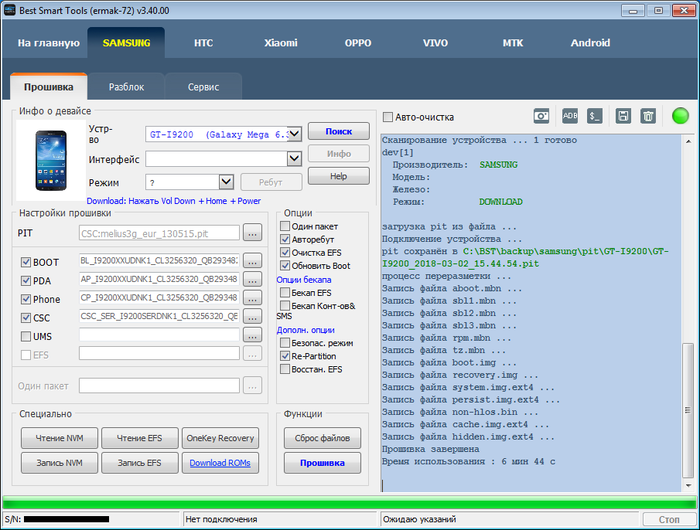Open the Разблок sub-tab
The height and width of the screenshot is (530, 700).
[x=126, y=87]
